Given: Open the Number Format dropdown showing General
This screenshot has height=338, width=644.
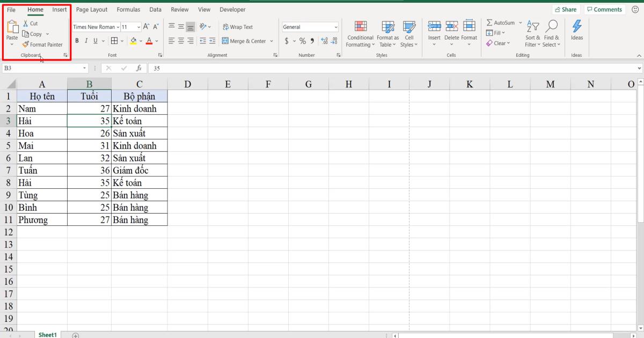Looking at the screenshot, I should 310,26.
